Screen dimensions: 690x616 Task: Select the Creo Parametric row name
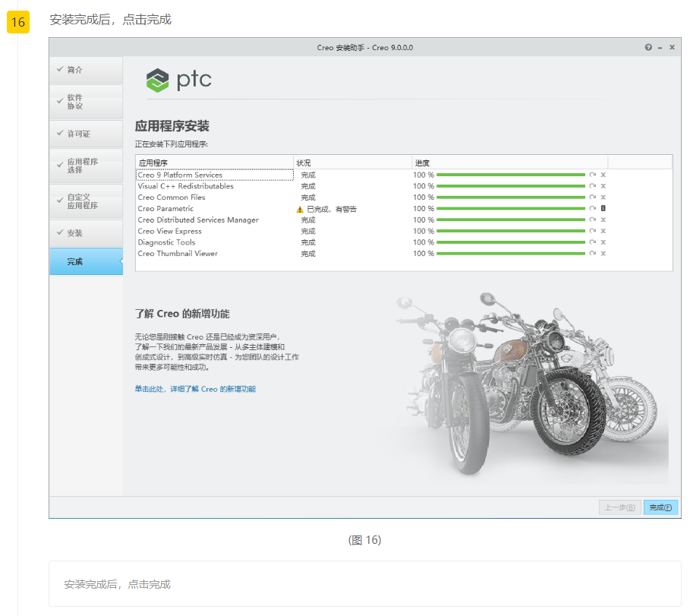pyautogui.click(x=165, y=208)
